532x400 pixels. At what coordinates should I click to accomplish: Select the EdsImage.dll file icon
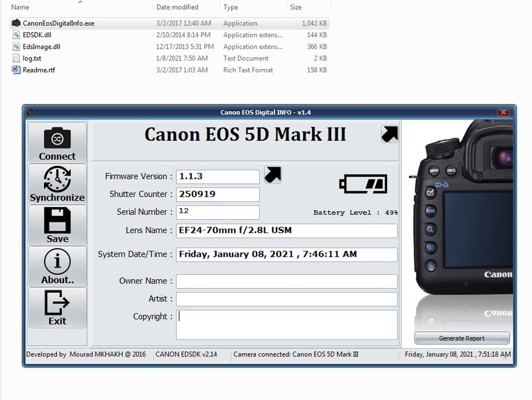point(16,46)
